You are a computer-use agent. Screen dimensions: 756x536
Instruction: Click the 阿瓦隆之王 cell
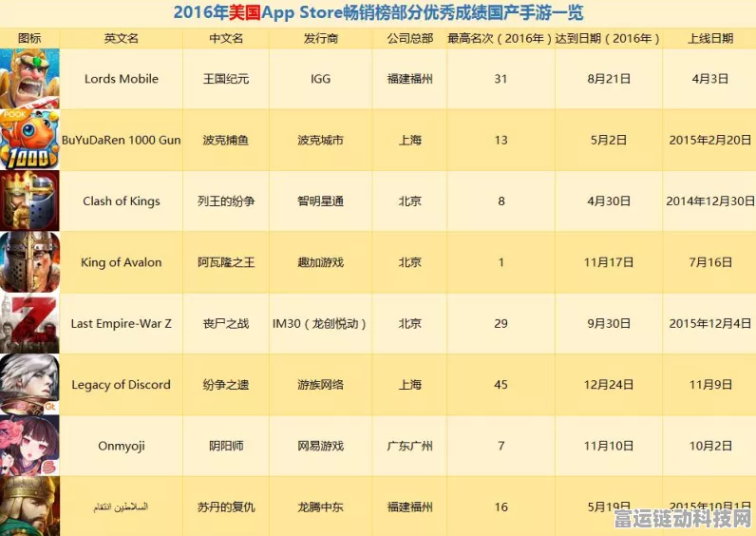tap(226, 262)
